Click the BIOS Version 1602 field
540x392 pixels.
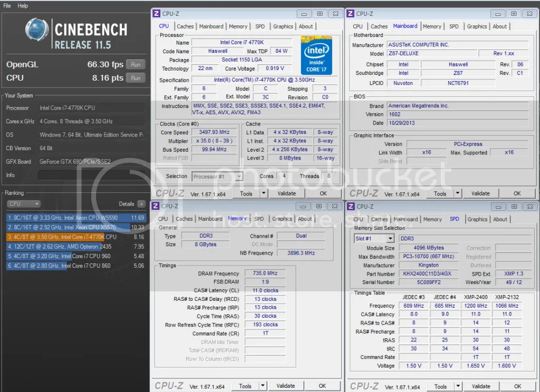pos(458,114)
